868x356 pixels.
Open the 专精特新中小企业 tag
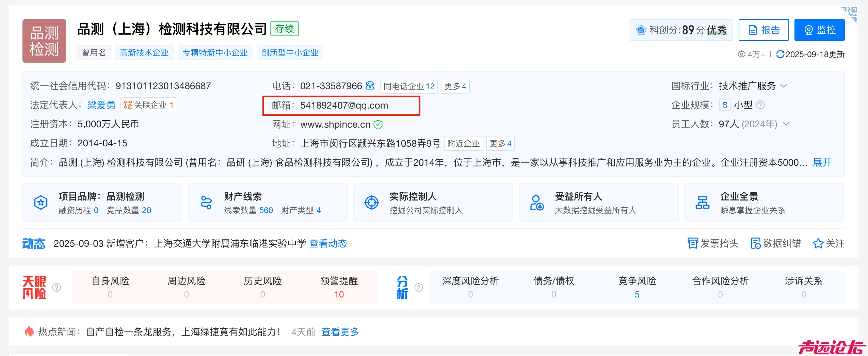[x=215, y=52]
